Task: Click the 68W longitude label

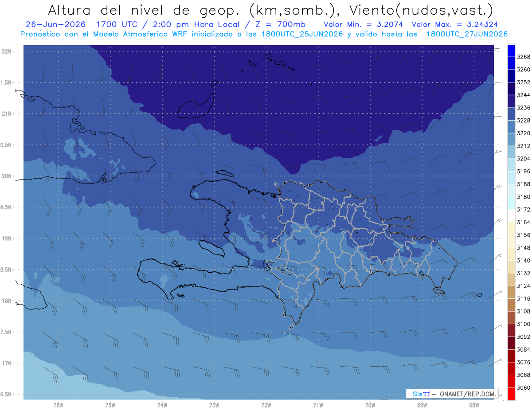Action: point(474,405)
